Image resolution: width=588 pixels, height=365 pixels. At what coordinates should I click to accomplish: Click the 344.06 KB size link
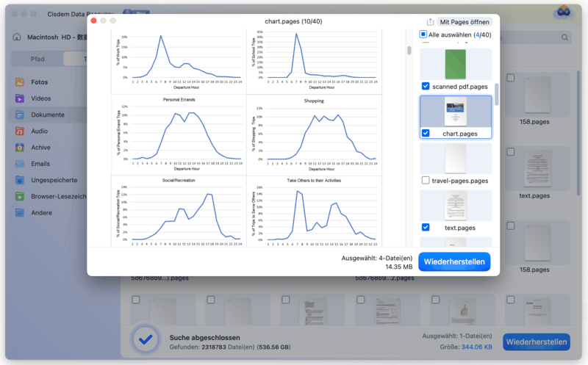tap(476, 347)
